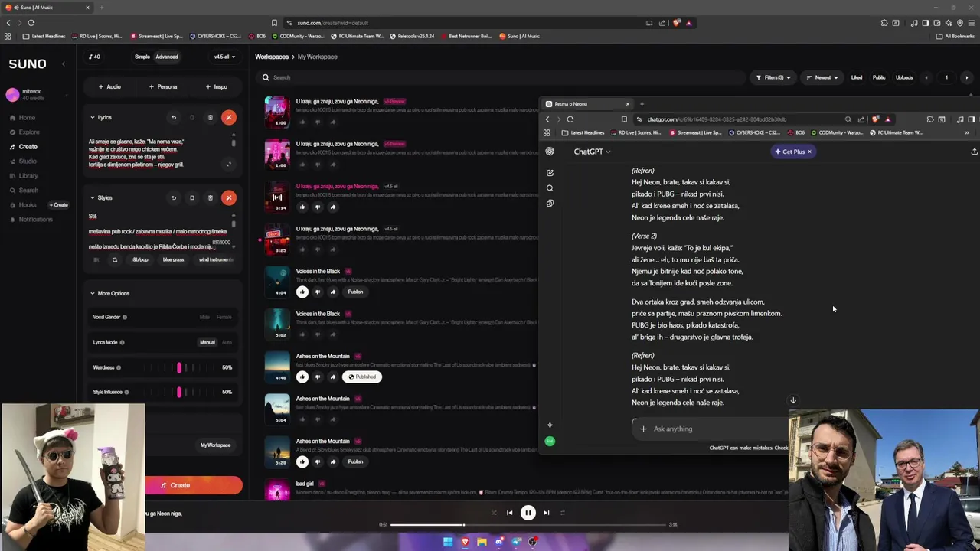980x551 pixels.
Task: Pause the currently playing song
Action: coord(528,513)
